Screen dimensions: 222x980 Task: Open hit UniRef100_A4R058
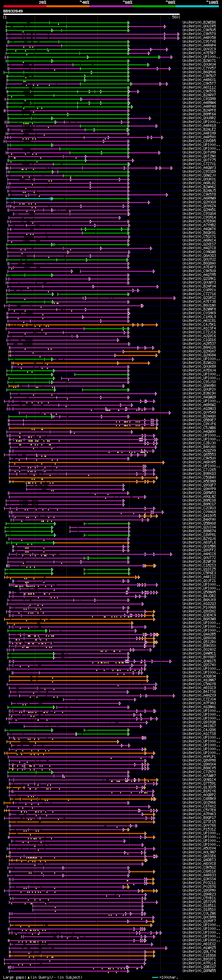click(x=199, y=38)
